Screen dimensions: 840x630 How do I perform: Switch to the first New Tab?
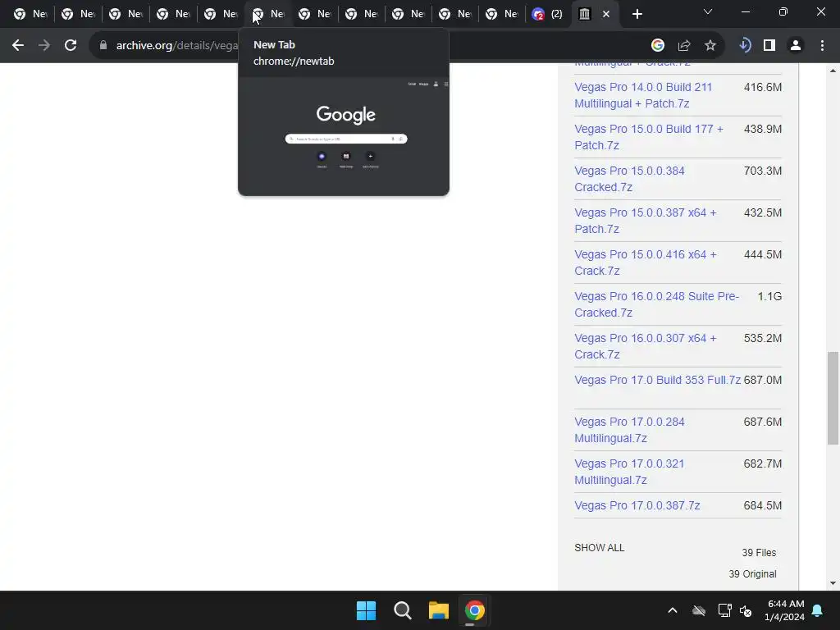pyautogui.click(x=30, y=14)
